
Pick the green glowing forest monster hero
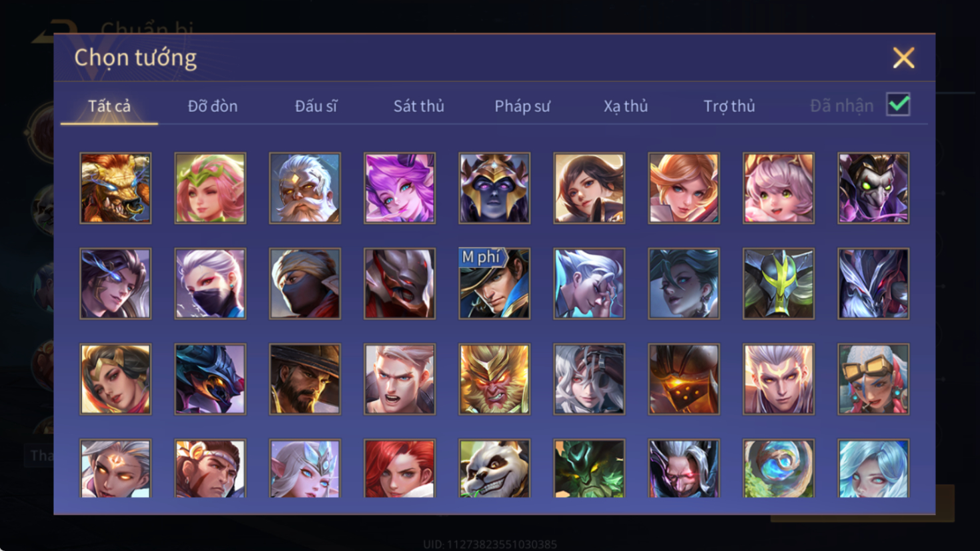[589, 468]
